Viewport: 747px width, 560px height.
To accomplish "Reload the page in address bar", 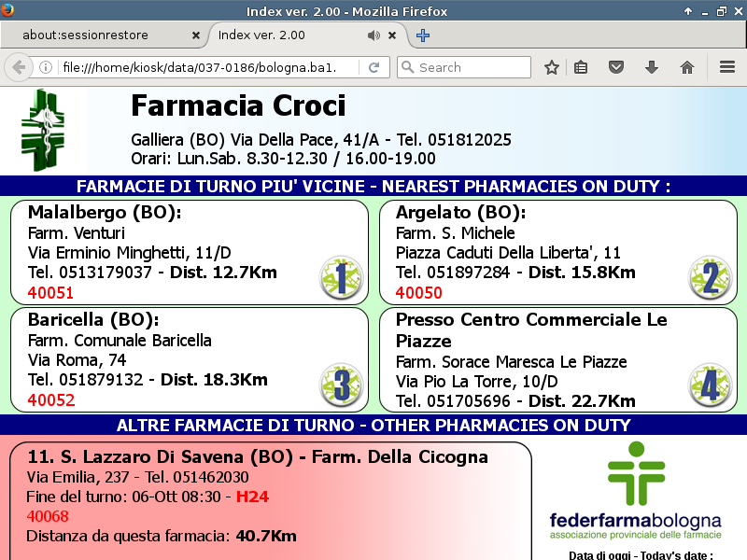I will 373,67.
